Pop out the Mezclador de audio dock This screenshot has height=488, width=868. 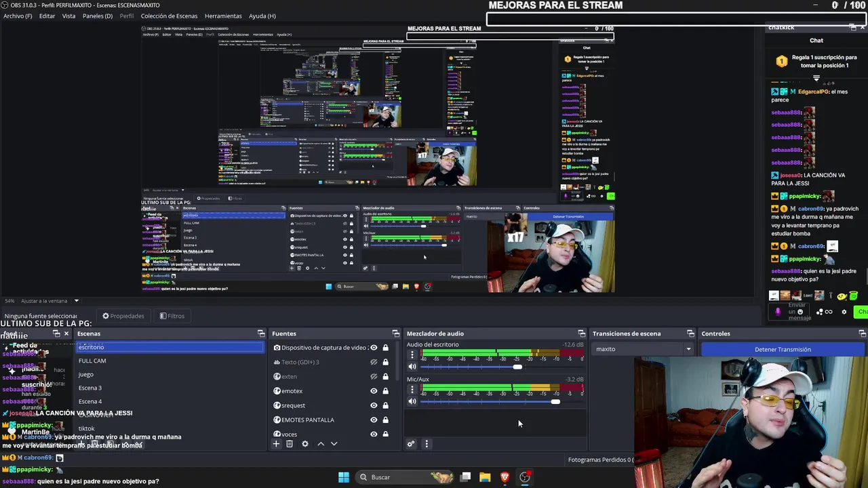581,333
